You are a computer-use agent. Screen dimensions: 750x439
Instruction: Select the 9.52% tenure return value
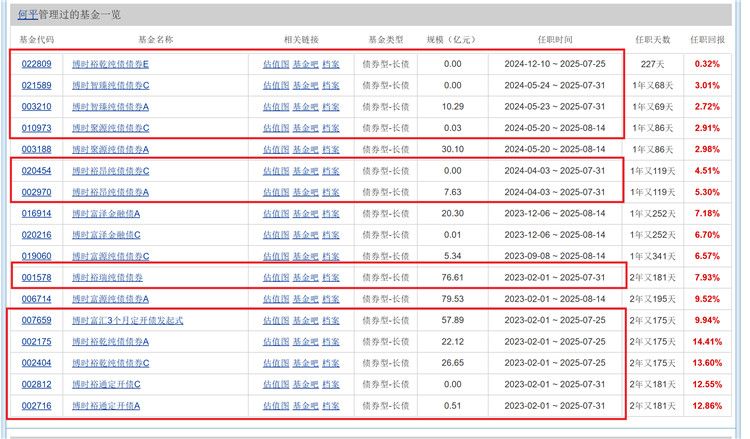click(707, 299)
